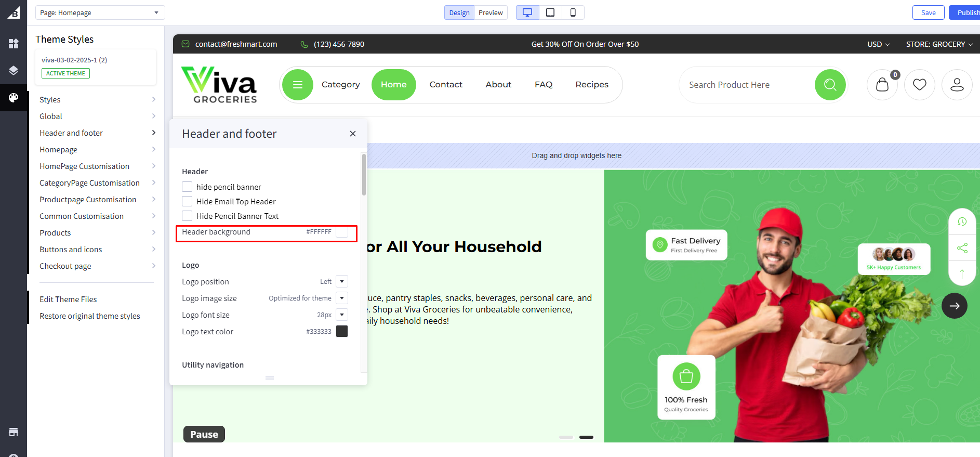This screenshot has height=457, width=980.
Task: Expand HomePage Customisation section
Action: click(x=98, y=166)
